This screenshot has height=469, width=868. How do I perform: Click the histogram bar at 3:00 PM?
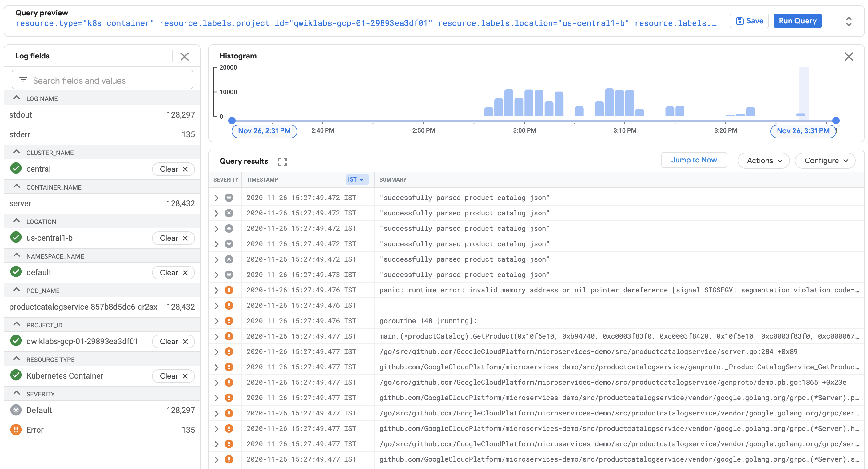pos(529,103)
